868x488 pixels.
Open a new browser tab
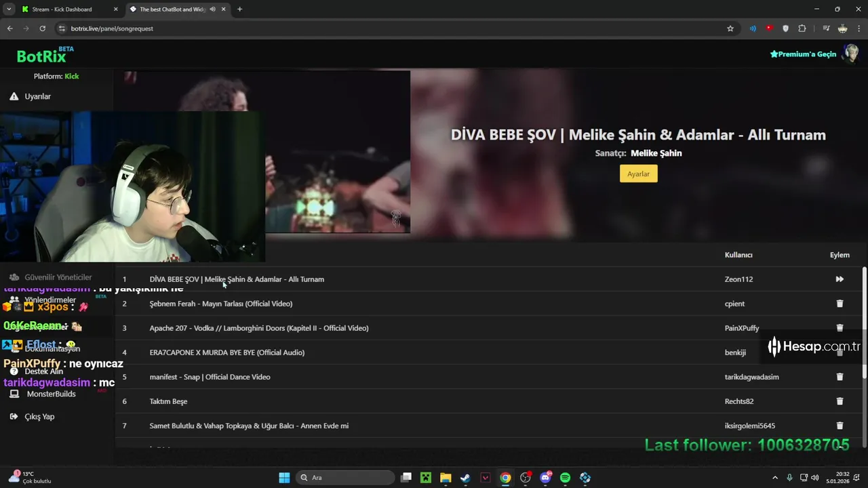pyautogui.click(x=239, y=9)
